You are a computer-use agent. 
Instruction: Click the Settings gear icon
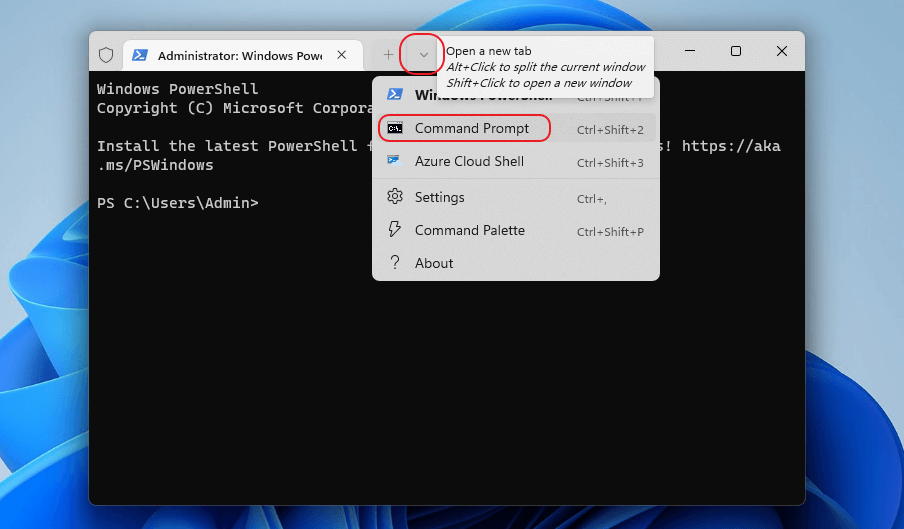(395, 197)
